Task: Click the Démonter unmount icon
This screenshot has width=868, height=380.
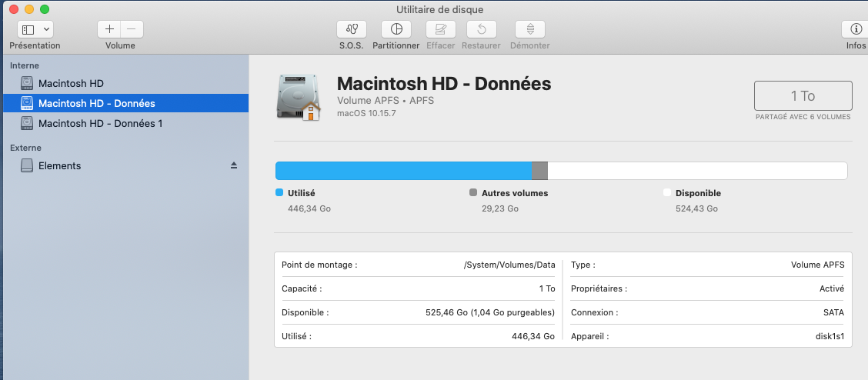Action: [x=529, y=29]
